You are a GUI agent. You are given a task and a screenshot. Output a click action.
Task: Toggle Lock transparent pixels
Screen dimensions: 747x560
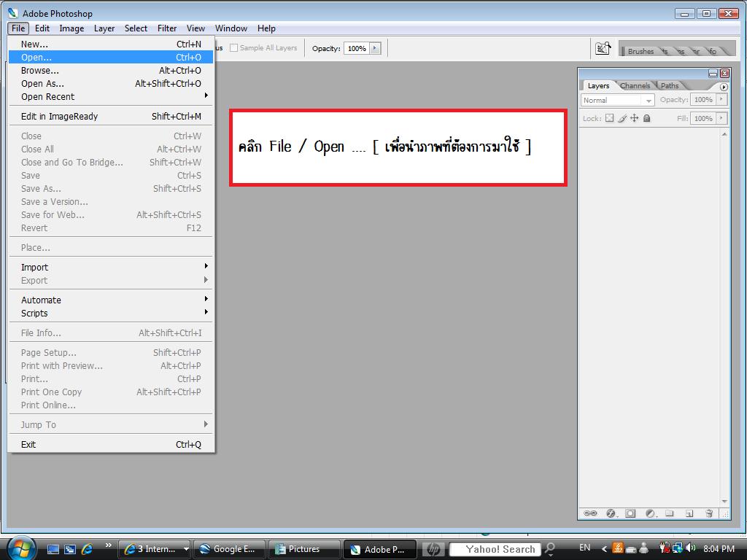point(609,118)
